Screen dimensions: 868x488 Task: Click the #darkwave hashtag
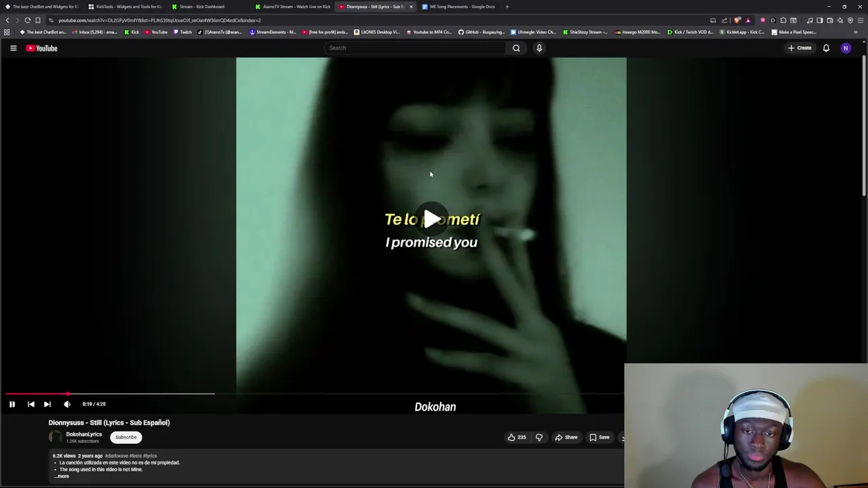click(116, 456)
